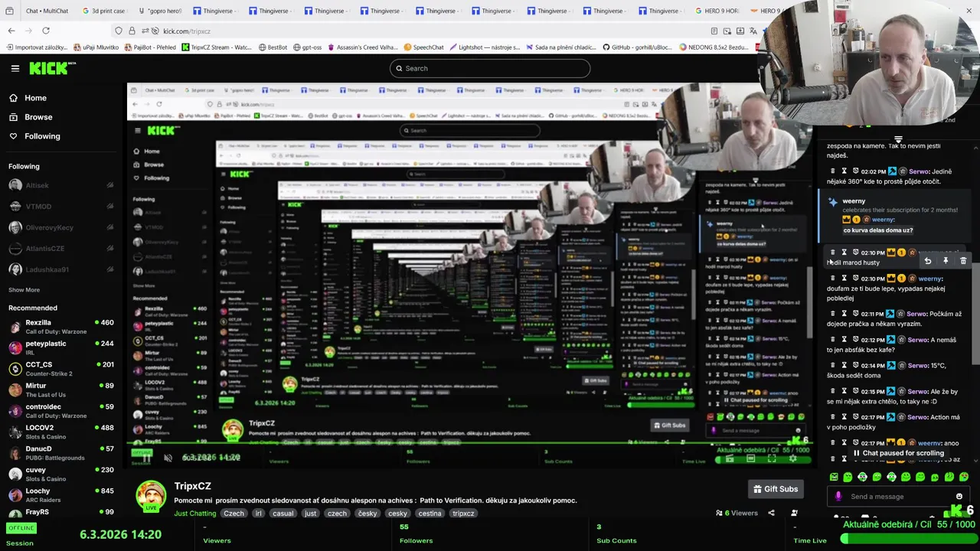
Task: Go to the Kick logo homepage
Action: tap(52, 68)
